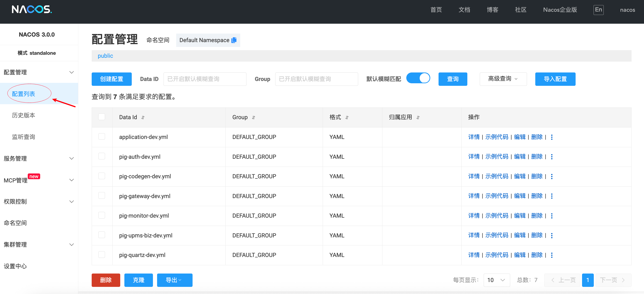Open the 每页显示 page size dropdown
Image resolution: width=644 pixels, height=294 pixels.
coord(497,280)
